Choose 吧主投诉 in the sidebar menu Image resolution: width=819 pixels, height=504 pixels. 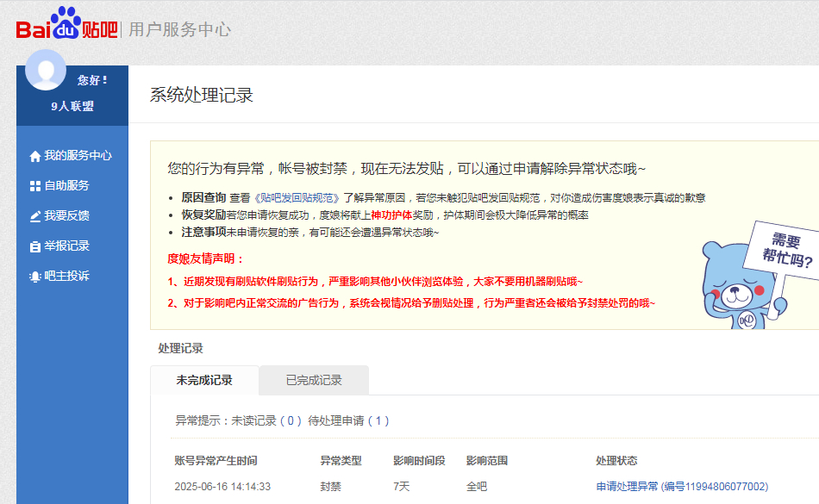[x=67, y=277]
